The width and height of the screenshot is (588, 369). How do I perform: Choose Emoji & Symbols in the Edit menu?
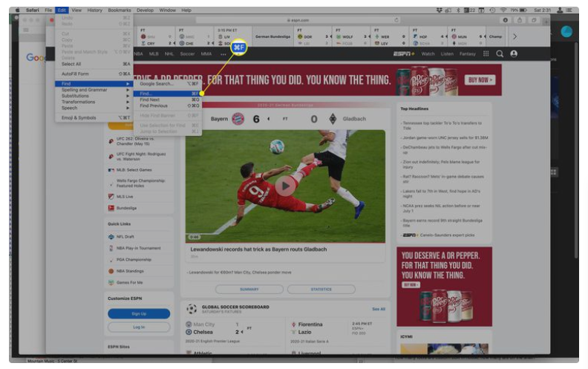click(x=94, y=118)
